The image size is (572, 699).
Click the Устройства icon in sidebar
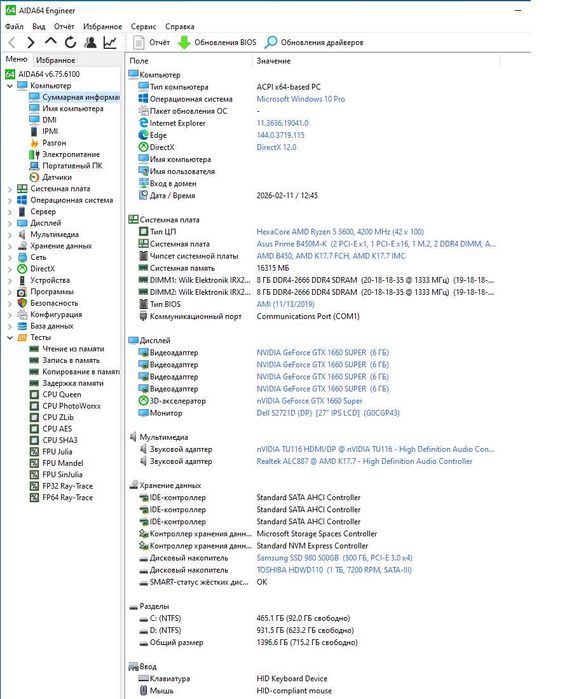pyautogui.click(x=22, y=280)
